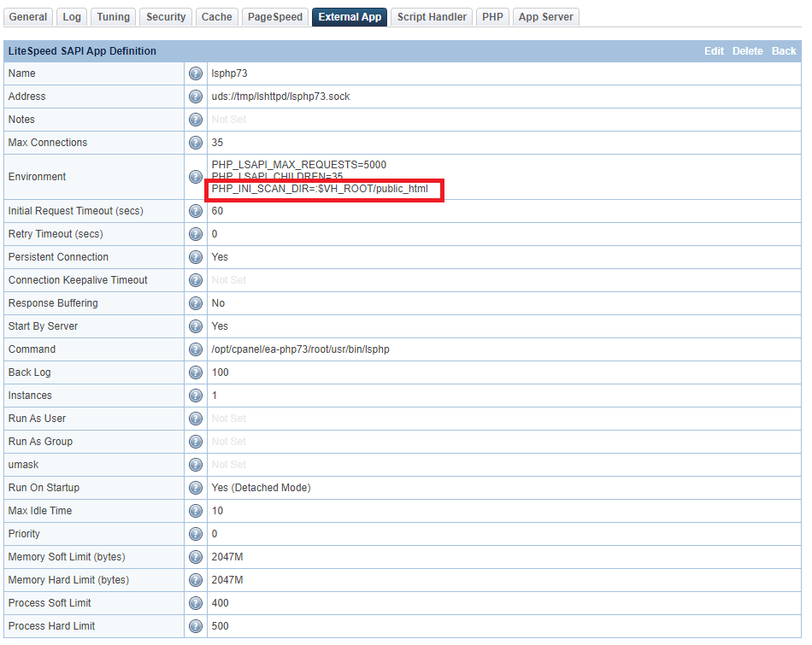Click the Environment help icon

pyautogui.click(x=195, y=177)
